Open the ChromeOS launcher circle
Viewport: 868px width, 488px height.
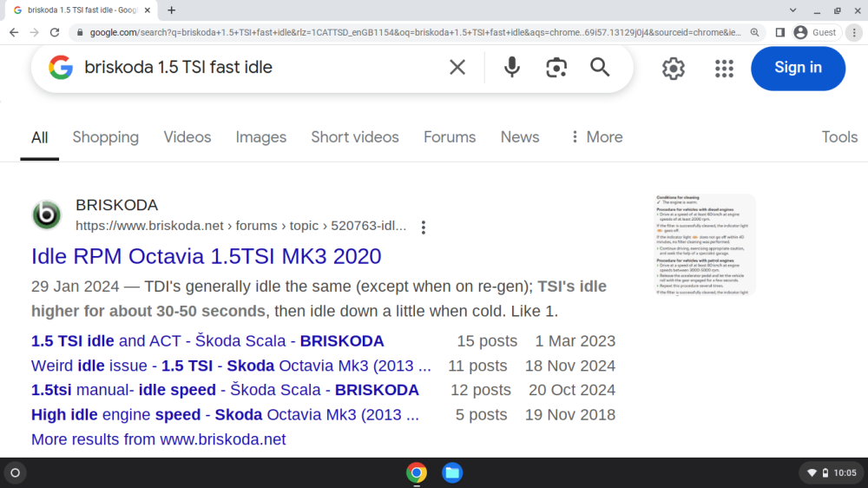(15, 473)
